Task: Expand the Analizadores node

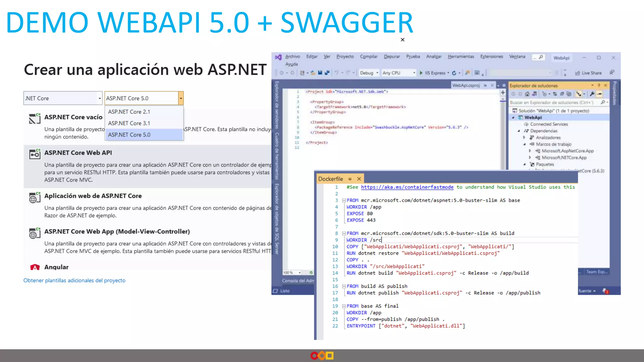Action: [x=524, y=138]
